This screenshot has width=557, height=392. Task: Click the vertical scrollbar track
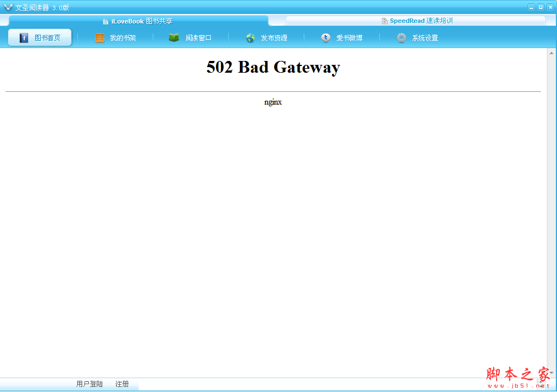pos(551,213)
